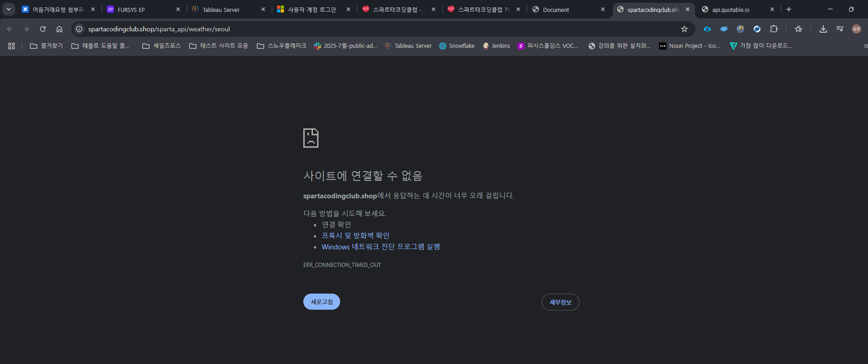Close the FURSYS EP tab
The width and height of the screenshot is (868, 364).
tap(178, 9)
